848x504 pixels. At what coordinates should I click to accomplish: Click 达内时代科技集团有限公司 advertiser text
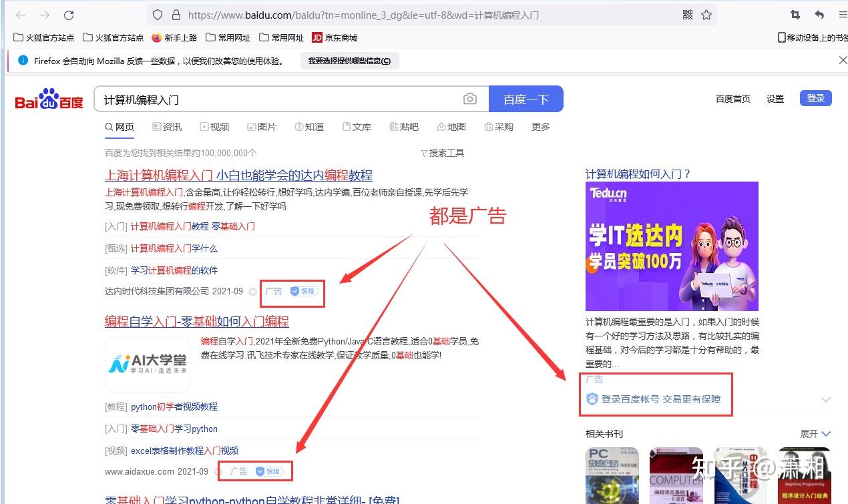[157, 292]
